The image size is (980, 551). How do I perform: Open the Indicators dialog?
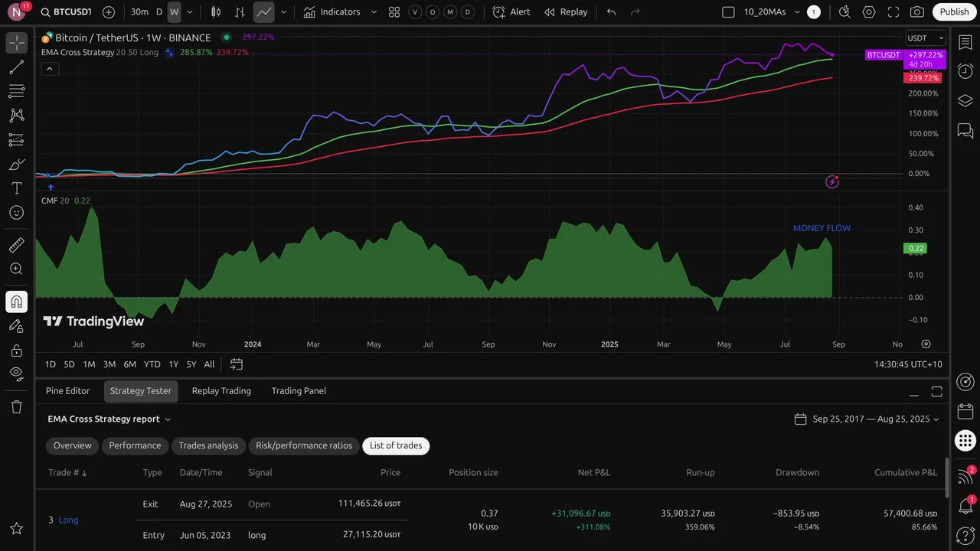coord(332,12)
